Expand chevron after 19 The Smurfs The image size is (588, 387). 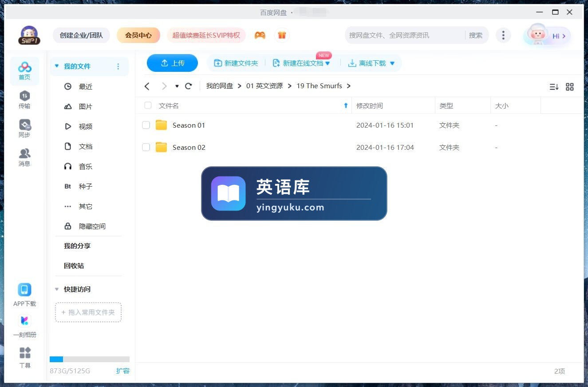pos(348,86)
